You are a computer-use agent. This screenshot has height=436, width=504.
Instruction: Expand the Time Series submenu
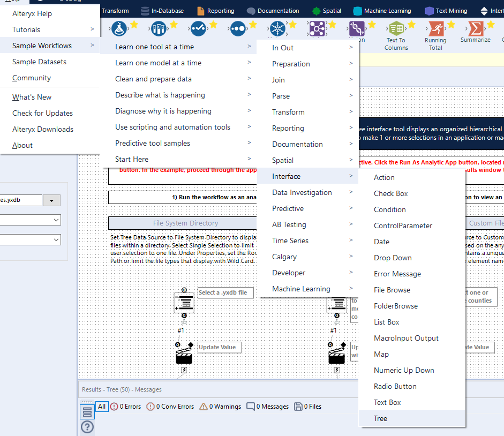(307, 240)
